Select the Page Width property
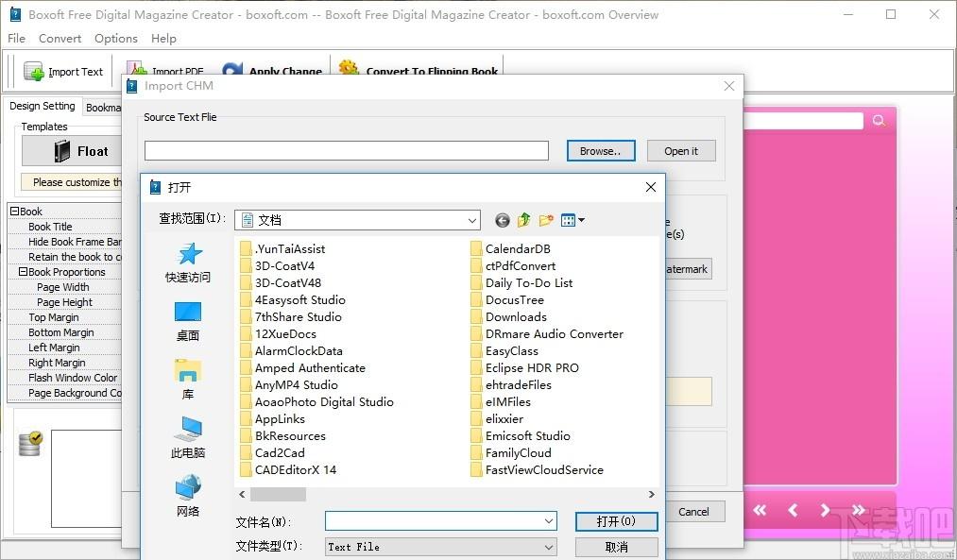This screenshot has width=957, height=560. point(64,287)
